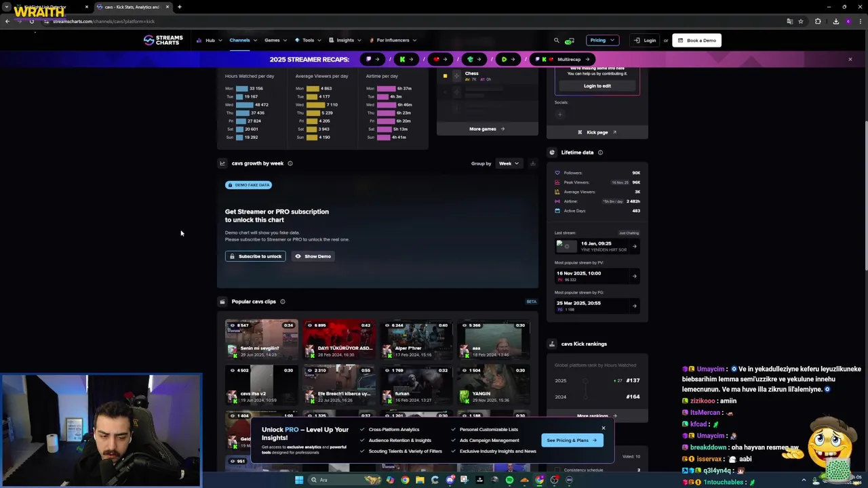Switch to the first browser tab
Screen dimensions: 868x488
50,7
